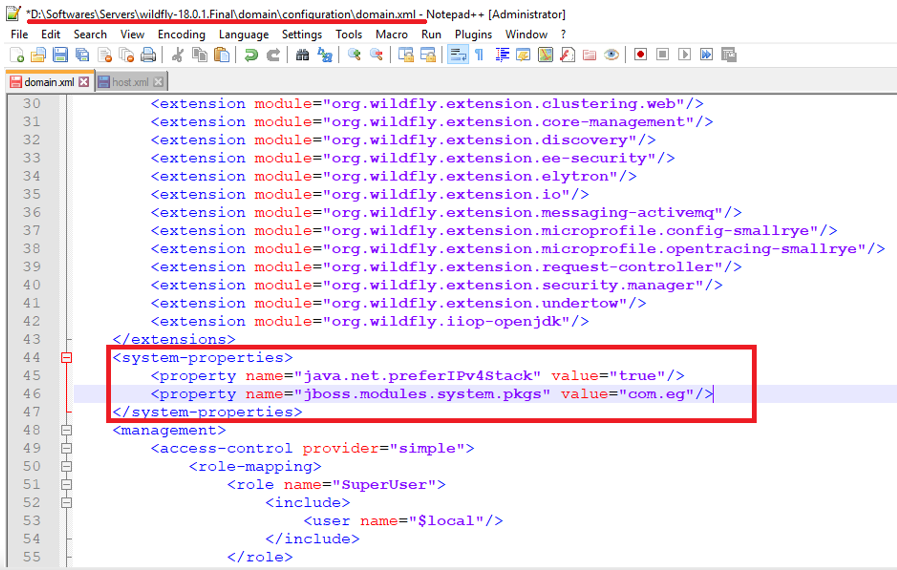Save the current recorded macro icon
This screenshot has width=897, height=570.
click(729, 55)
